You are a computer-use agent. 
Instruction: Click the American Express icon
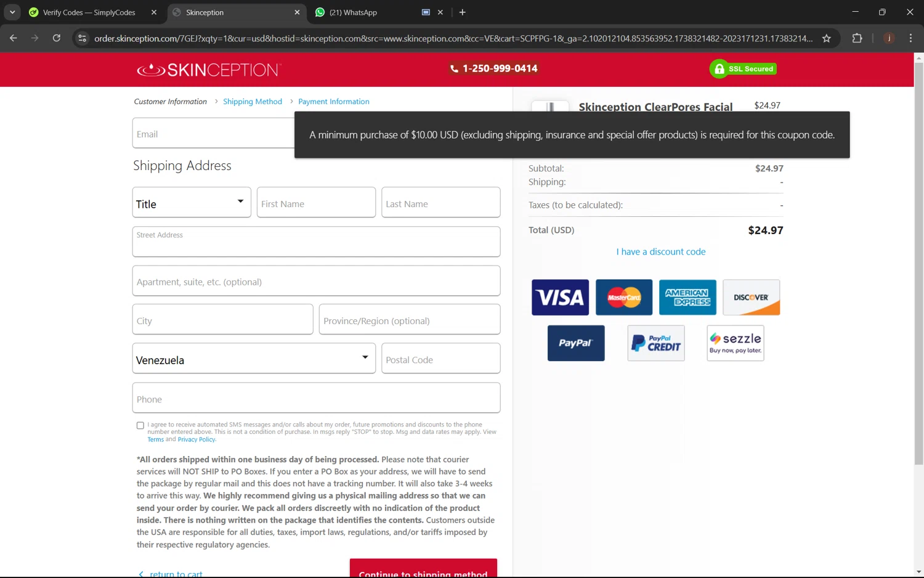pyautogui.click(x=687, y=298)
